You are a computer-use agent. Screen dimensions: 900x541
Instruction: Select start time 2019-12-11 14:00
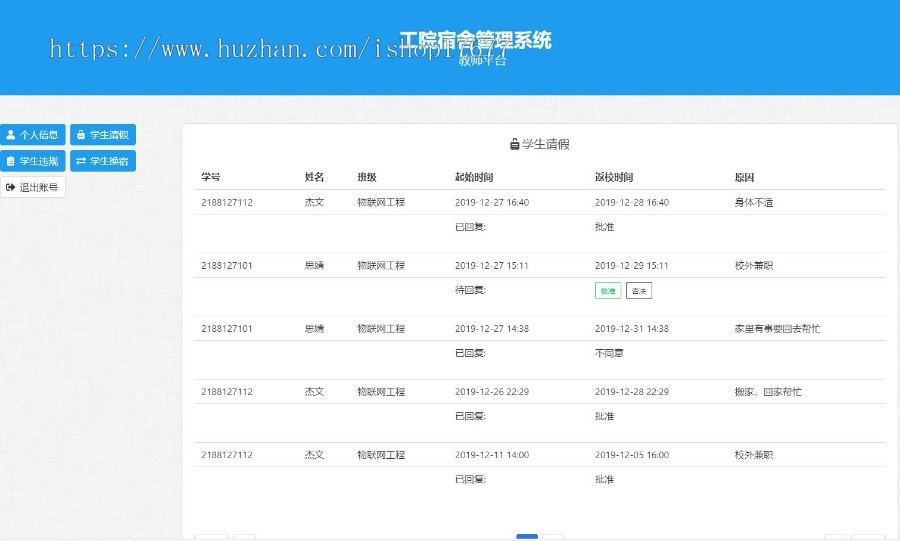[492, 455]
